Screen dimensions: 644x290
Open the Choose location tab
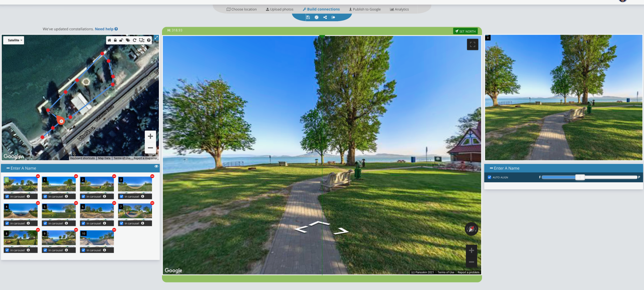coord(241,9)
